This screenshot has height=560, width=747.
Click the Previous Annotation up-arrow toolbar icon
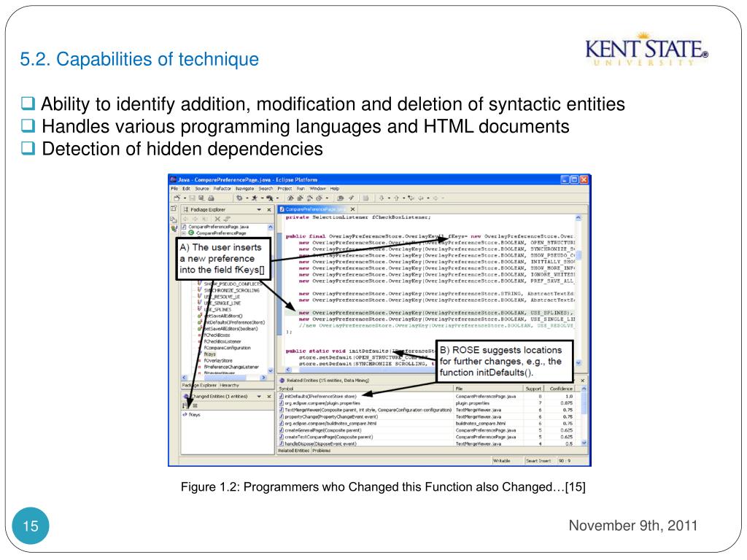pyautogui.click(x=396, y=198)
